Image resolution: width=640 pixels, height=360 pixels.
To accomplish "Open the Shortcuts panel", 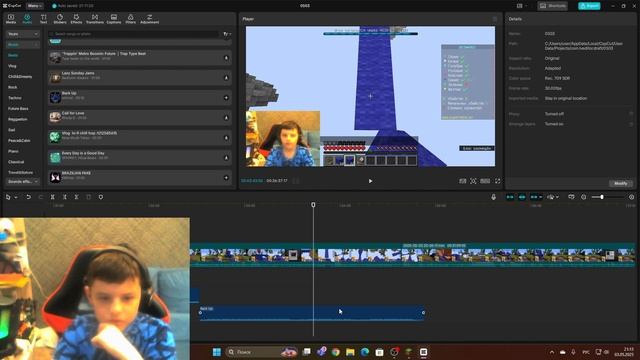I will point(553,6).
